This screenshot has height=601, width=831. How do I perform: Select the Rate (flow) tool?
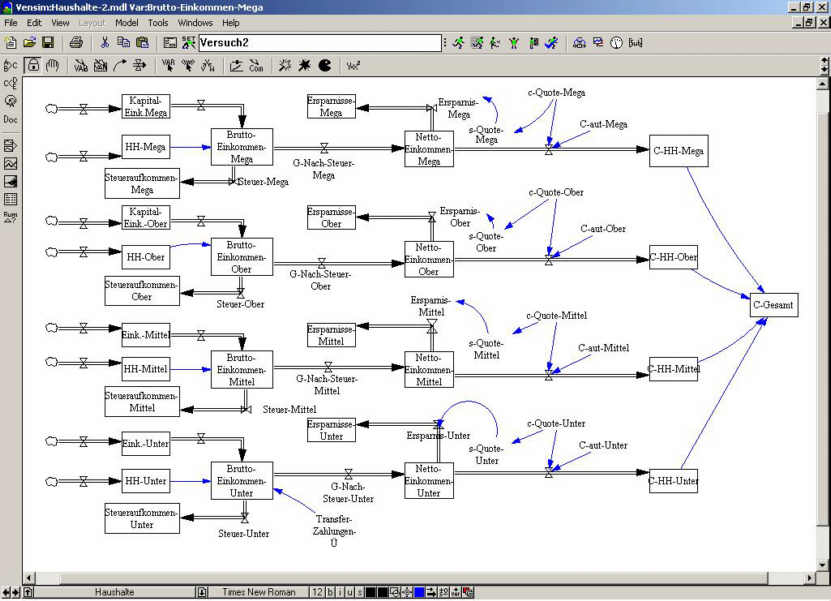[142, 66]
